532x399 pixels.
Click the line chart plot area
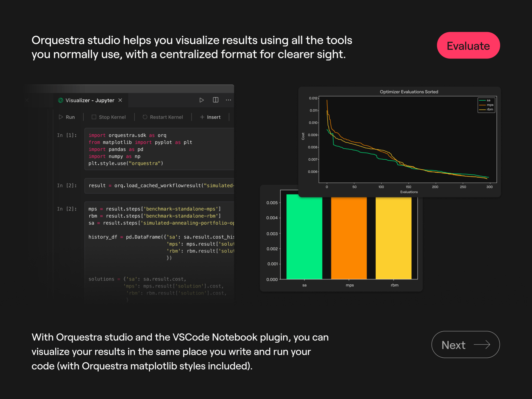coord(408,139)
